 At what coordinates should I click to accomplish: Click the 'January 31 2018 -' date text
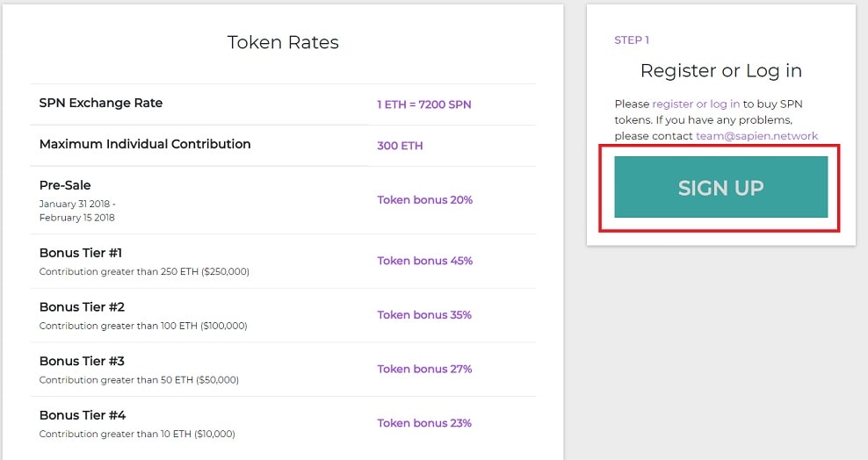pos(77,204)
